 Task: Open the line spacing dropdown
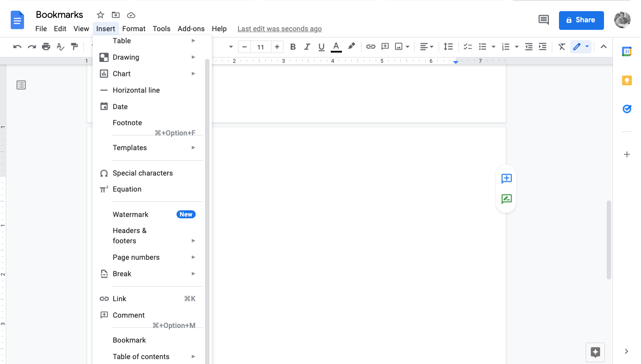coord(448,47)
